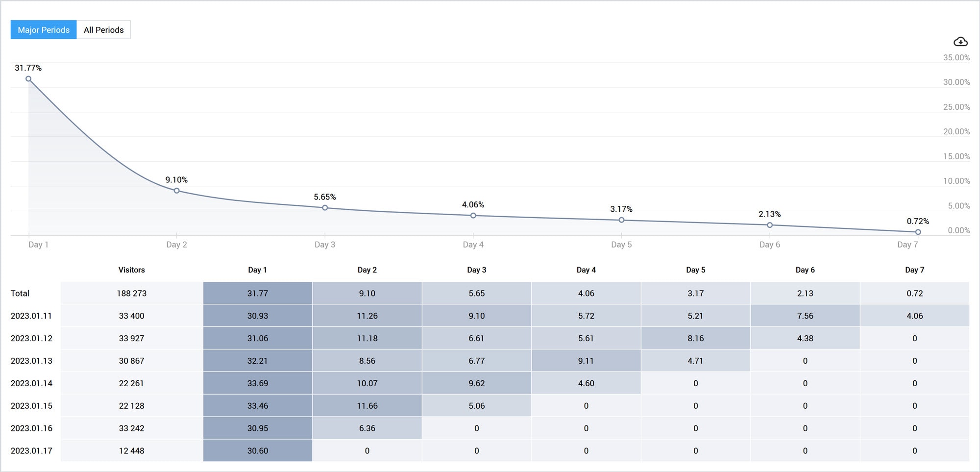This screenshot has width=980, height=472.
Task: Select the 31.77 cell in the Total row
Action: [257, 293]
